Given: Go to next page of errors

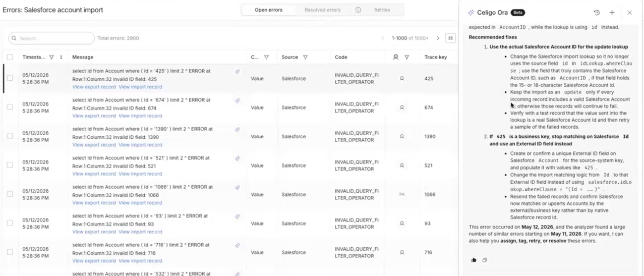Looking at the screenshot, I should pyautogui.click(x=438, y=38).
